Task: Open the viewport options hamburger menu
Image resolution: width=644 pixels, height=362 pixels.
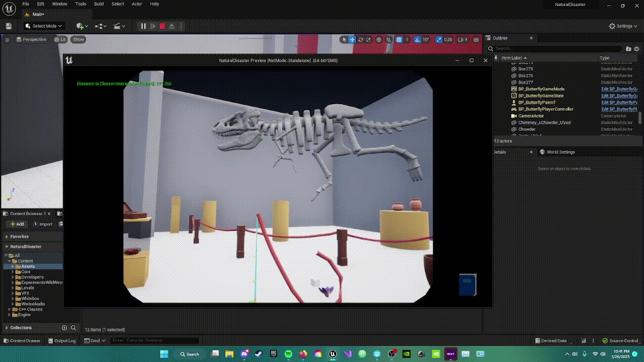Action: (x=7, y=39)
